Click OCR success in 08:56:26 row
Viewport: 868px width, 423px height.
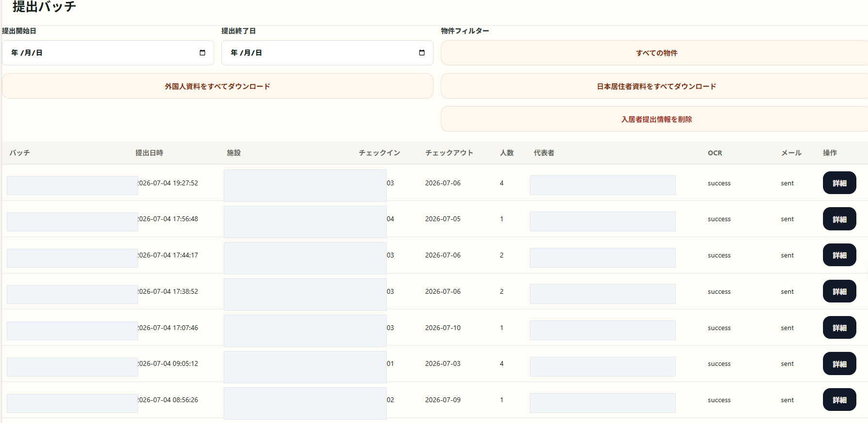click(719, 400)
